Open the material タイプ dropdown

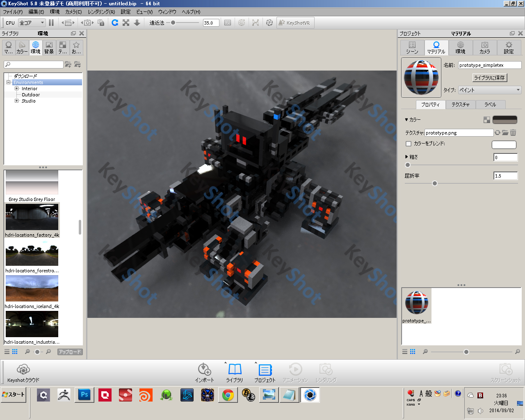pyautogui.click(x=490, y=90)
